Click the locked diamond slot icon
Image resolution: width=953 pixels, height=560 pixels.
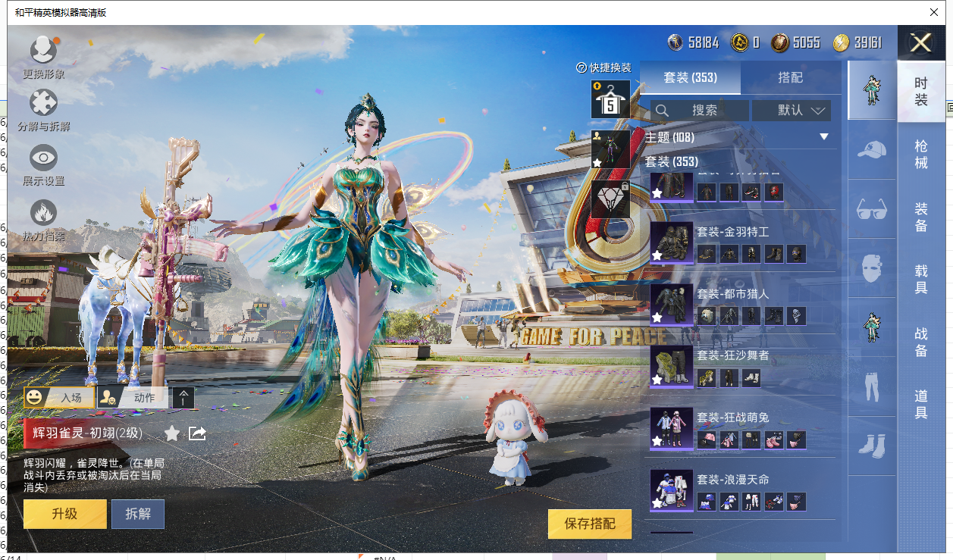click(x=610, y=199)
